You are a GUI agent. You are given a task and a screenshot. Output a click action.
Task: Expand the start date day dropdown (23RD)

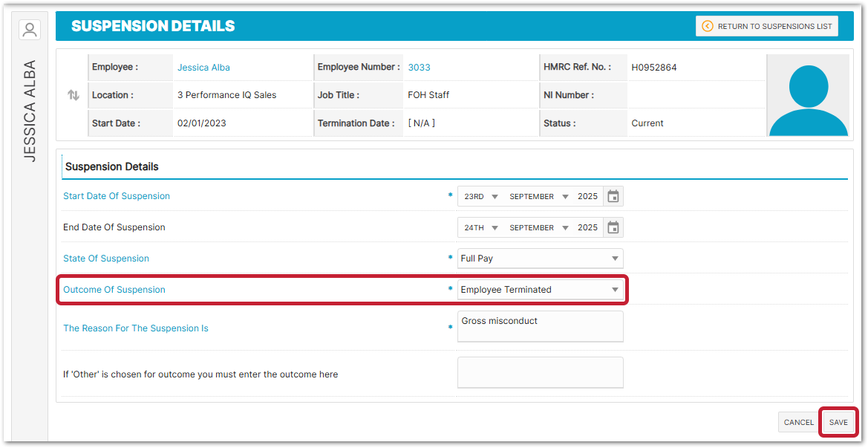pos(480,197)
